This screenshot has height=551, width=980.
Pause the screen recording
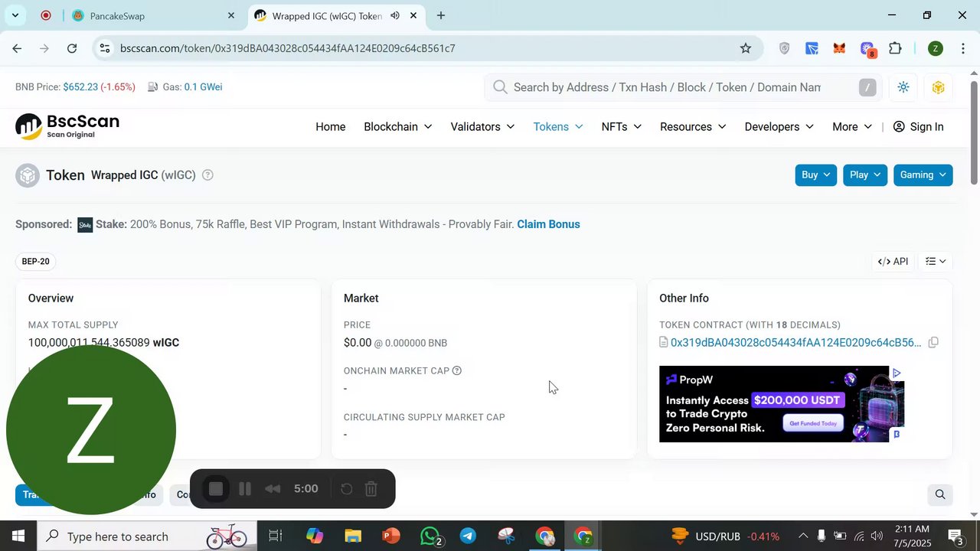245,489
